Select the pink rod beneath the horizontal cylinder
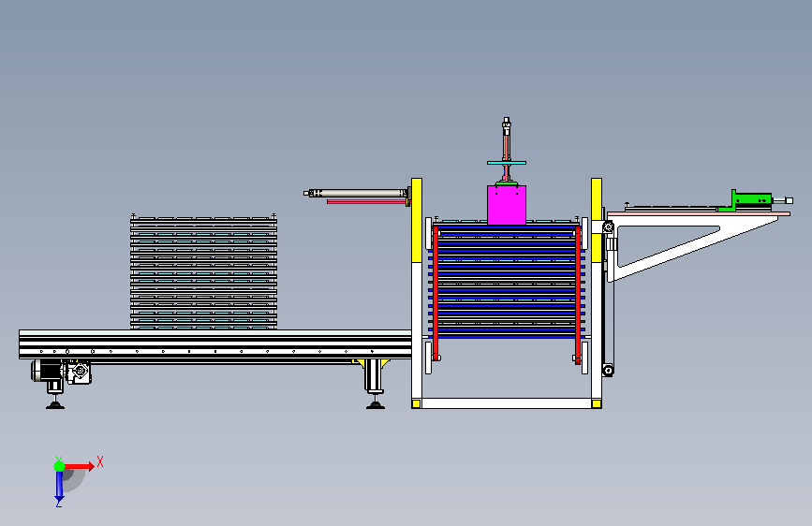This screenshot has width=812, height=526. tap(366, 202)
